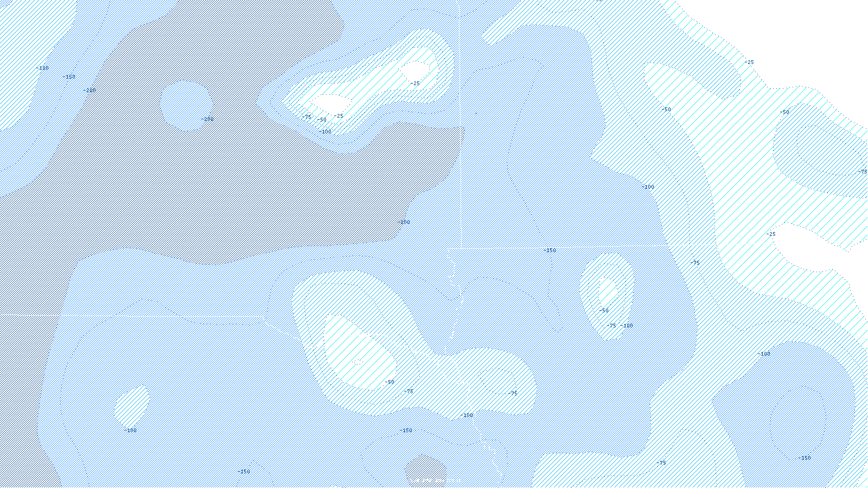Click the -150 label between -100 and -200 labels
The width and height of the screenshot is (868, 488).
tap(69, 77)
